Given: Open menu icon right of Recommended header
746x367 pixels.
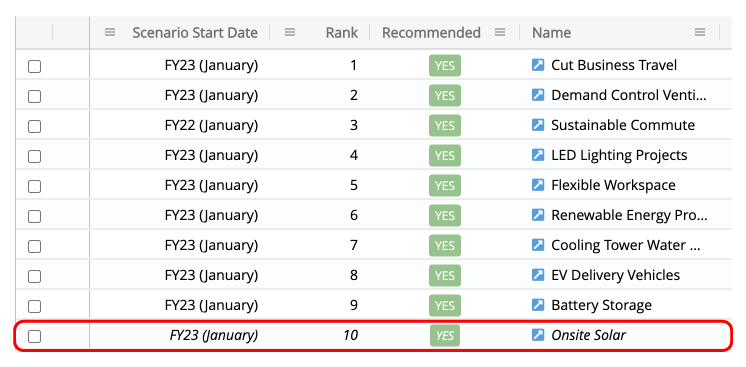Looking at the screenshot, I should [500, 32].
